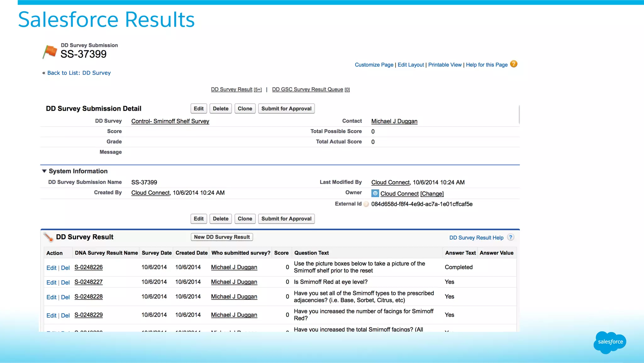Image resolution: width=644 pixels, height=363 pixels.
Task: Edit result row S-0248227
Action: pyautogui.click(x=51, y=283)
